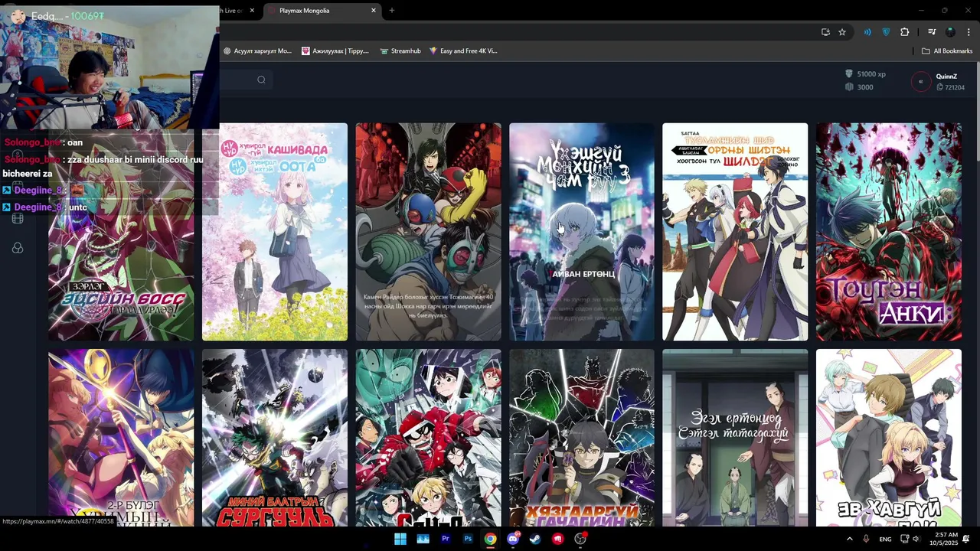Click the microphone tray icon
The width and height of the screenshot is (980, 551).
[866, 539]
